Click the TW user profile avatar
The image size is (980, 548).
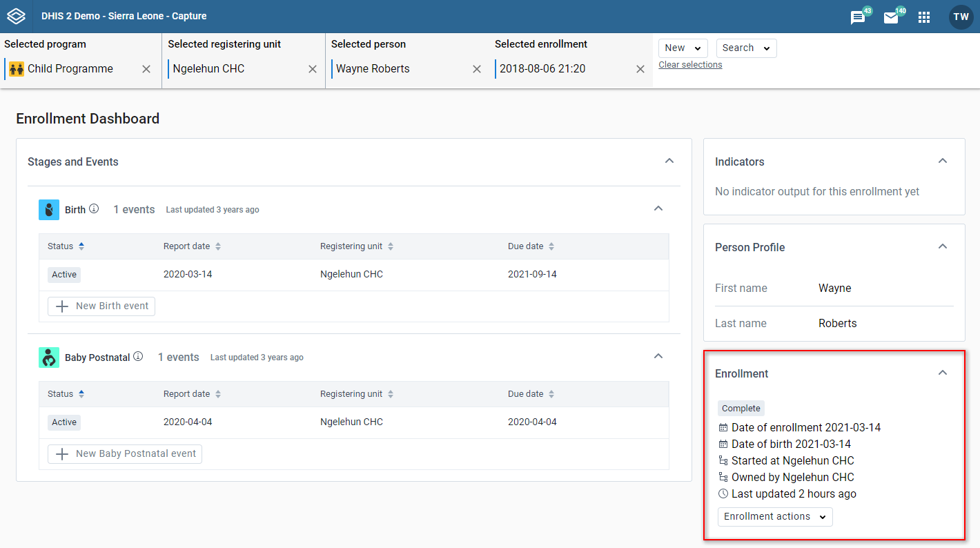coord(961,17)
